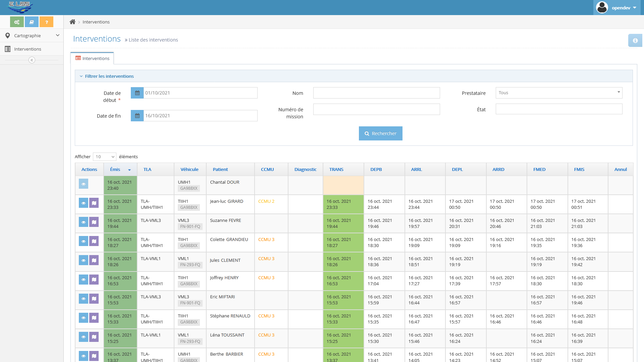Open the Prestataire dropdown showing Tous

click(559, 93)
